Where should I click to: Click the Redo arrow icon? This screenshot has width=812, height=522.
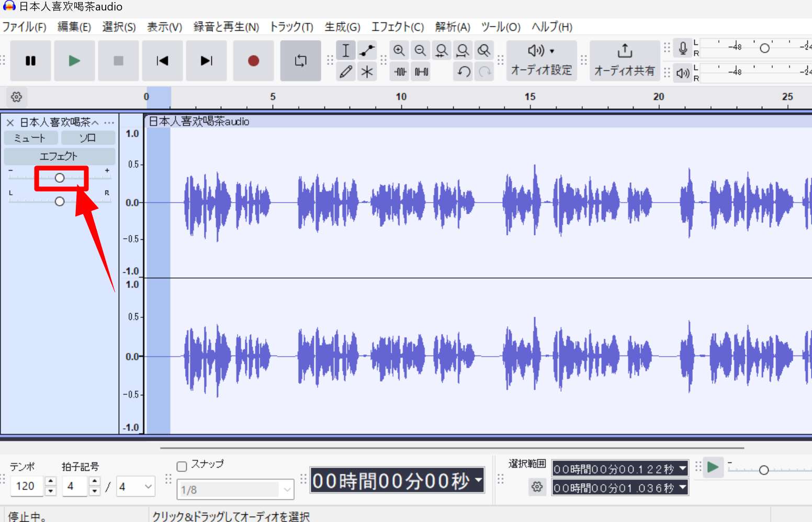[x=485, y=71]
